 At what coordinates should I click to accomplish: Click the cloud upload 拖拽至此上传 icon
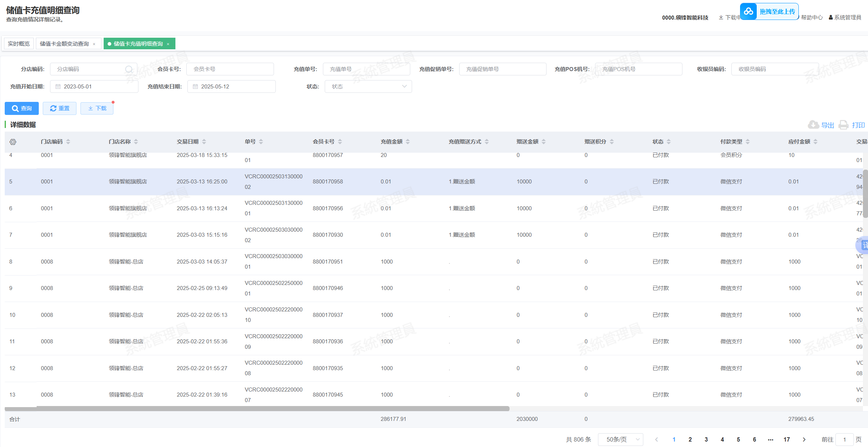748,12
